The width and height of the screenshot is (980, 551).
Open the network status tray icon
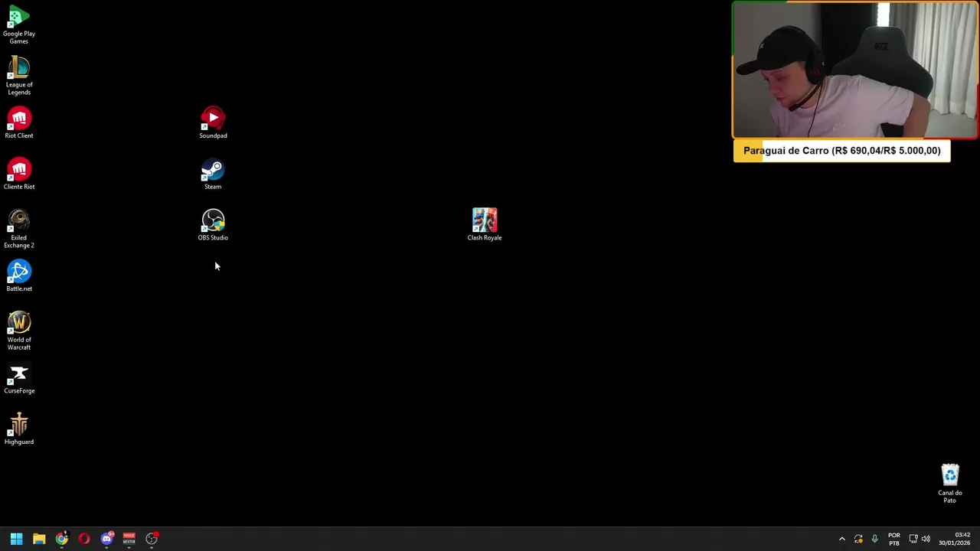913,539
